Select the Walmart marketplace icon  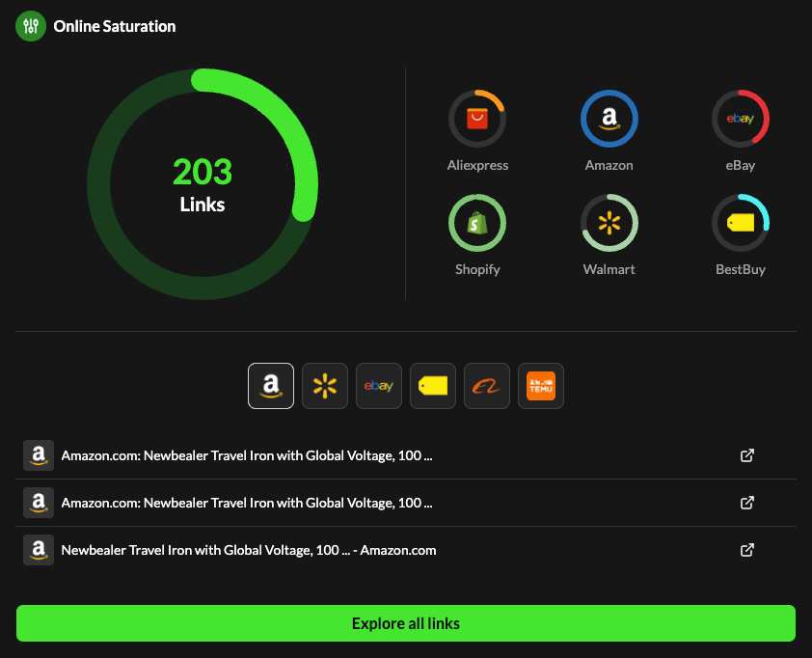(x=609, y=222)
